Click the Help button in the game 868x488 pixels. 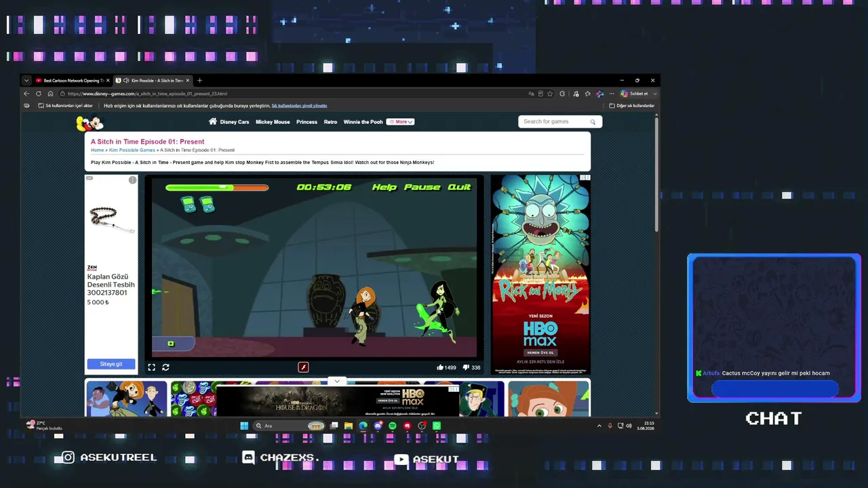point(384,187)
